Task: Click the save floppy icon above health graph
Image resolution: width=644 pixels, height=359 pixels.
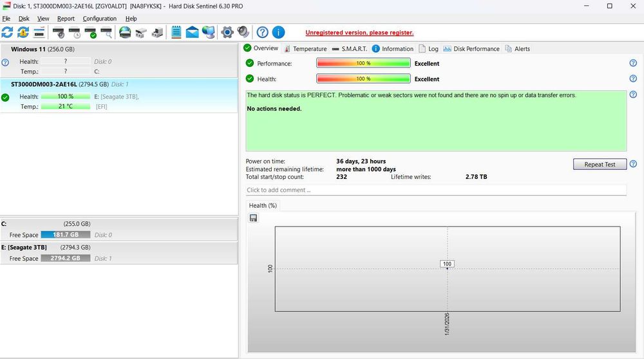Action: point(253,218)
